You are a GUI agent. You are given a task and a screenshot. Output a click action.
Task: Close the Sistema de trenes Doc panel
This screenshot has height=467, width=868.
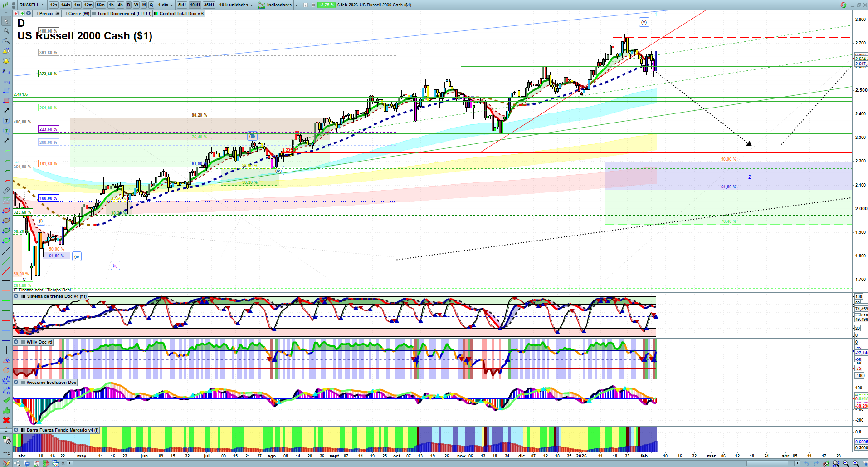coord(16,296)
